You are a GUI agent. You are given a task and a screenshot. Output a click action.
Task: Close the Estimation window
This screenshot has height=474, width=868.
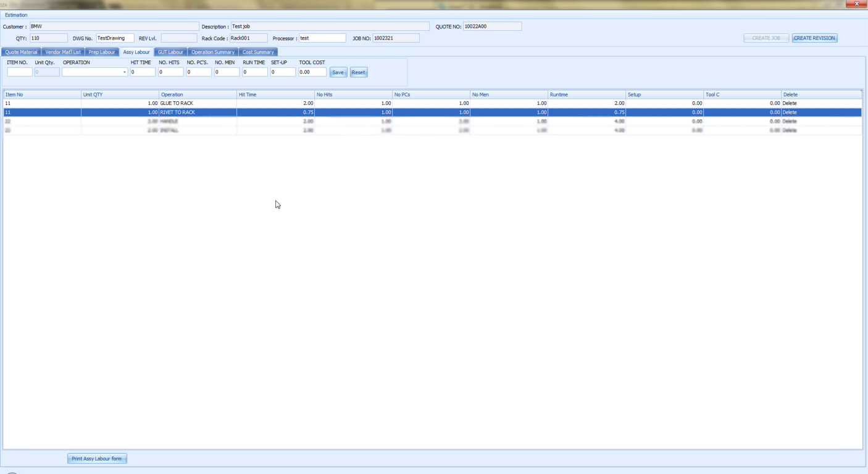pyautogui.click(x=856, y=4)
